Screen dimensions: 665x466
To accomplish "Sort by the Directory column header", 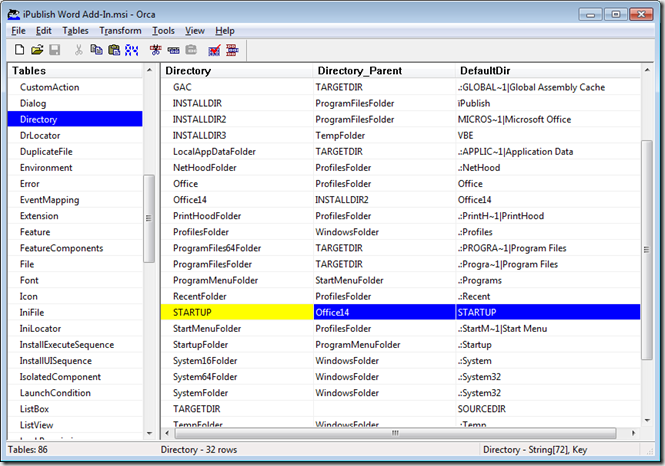I will pos(237,71).
